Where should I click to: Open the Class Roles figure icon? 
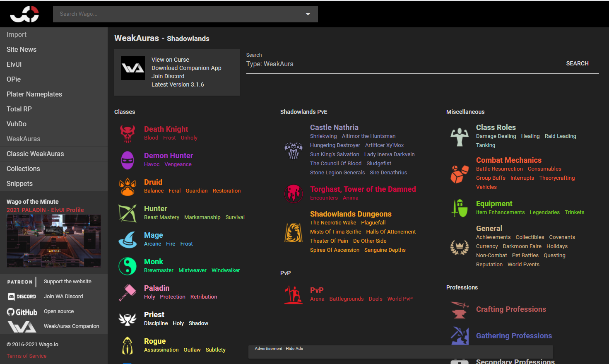coord(460,137)
